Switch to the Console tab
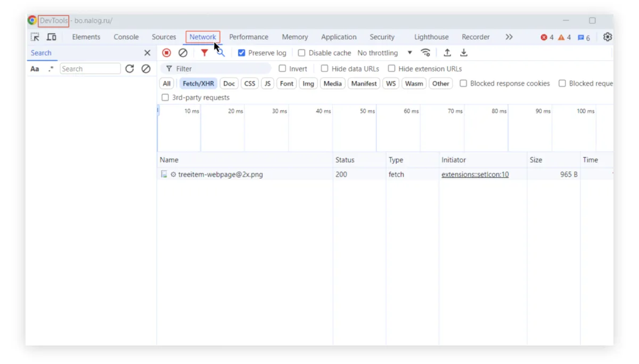Screen dimensions: 639x364 pos(126,37)
